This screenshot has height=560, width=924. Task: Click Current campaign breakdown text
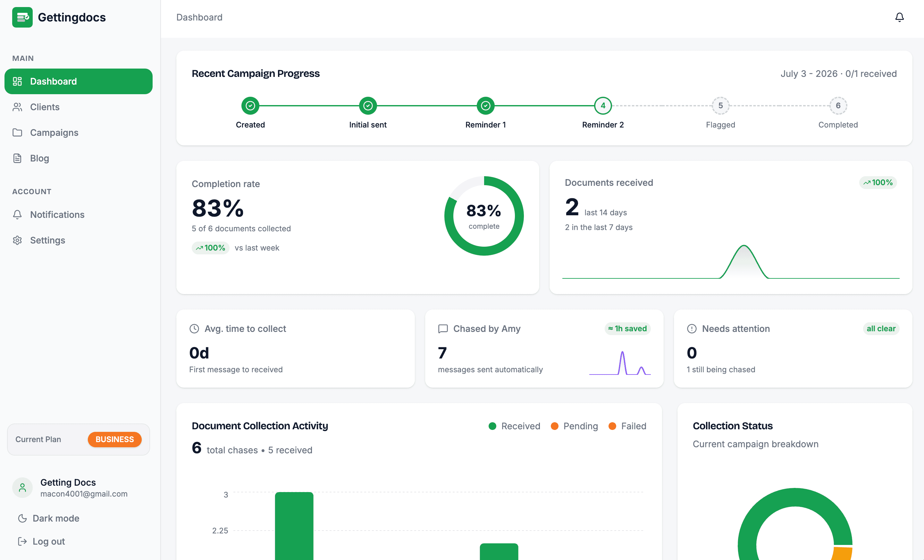[755, 444]
